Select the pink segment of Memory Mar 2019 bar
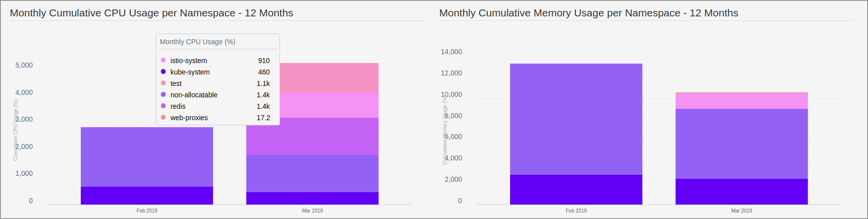This screenshot has height=219, width=868. [x=742, y=101]
